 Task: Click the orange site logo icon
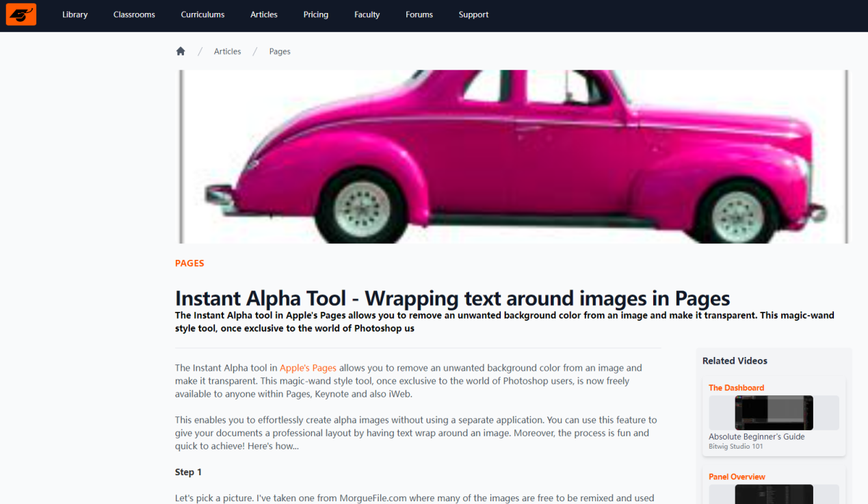click(x=21, y=14)
